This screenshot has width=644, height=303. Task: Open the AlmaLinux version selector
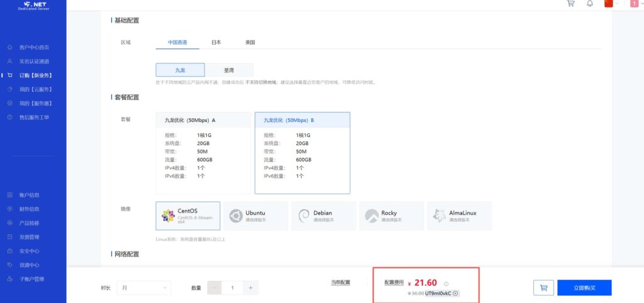point(459,216)
